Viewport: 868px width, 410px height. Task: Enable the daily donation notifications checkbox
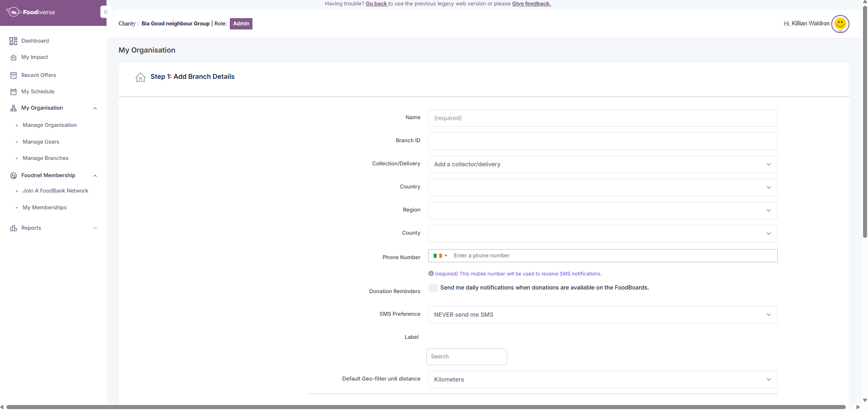pos(433,288)
